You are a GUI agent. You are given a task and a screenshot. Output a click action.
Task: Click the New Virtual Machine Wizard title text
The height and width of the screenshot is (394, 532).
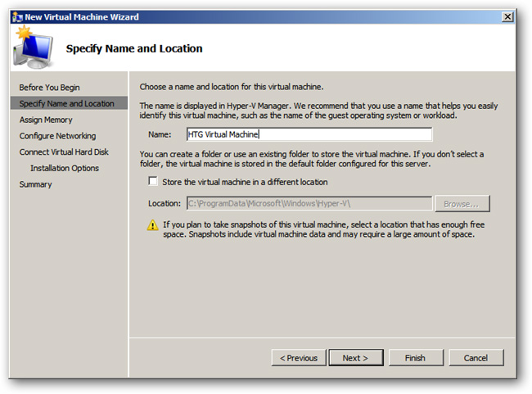click(82, 17)
